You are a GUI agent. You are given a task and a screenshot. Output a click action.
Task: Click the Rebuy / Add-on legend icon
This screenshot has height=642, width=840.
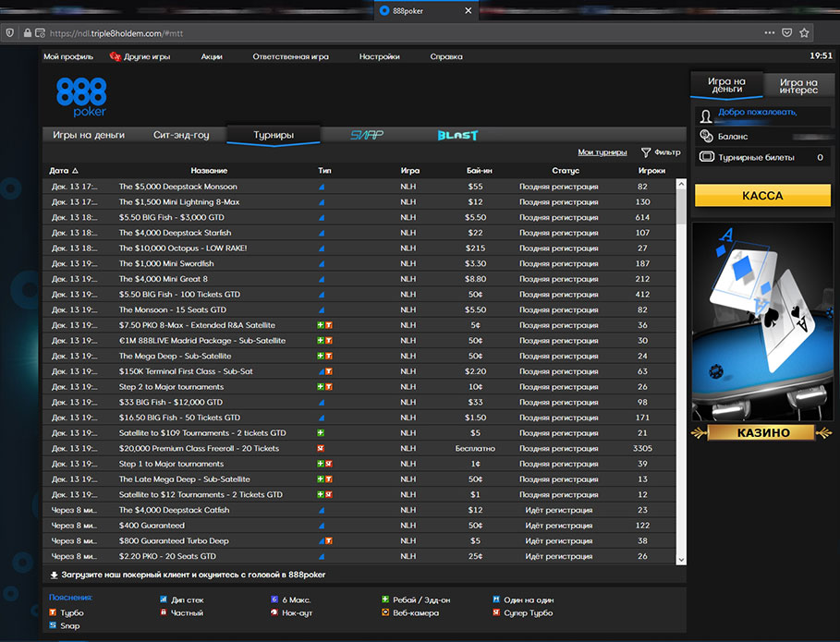(x=385, y=600)
